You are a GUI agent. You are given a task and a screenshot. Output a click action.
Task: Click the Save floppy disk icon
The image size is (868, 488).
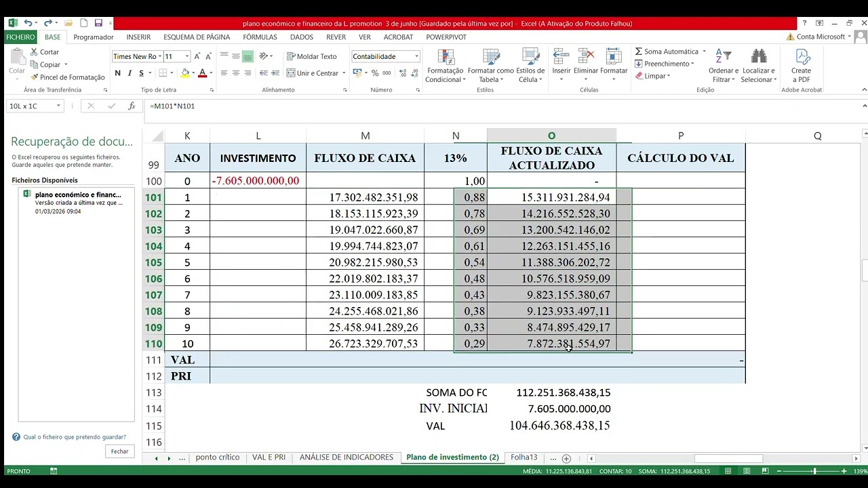[98, 23]
